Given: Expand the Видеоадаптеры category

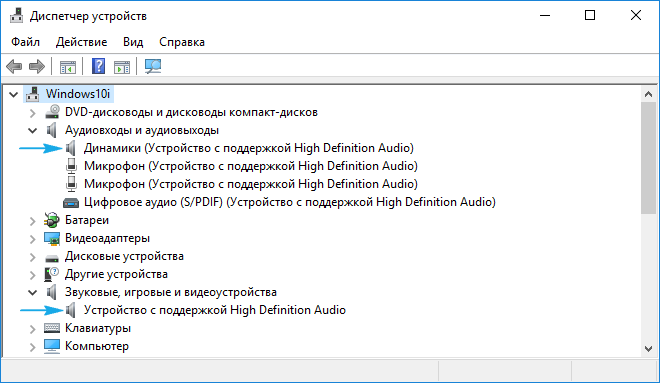Looking at the screenshot, I should [32, 239].
